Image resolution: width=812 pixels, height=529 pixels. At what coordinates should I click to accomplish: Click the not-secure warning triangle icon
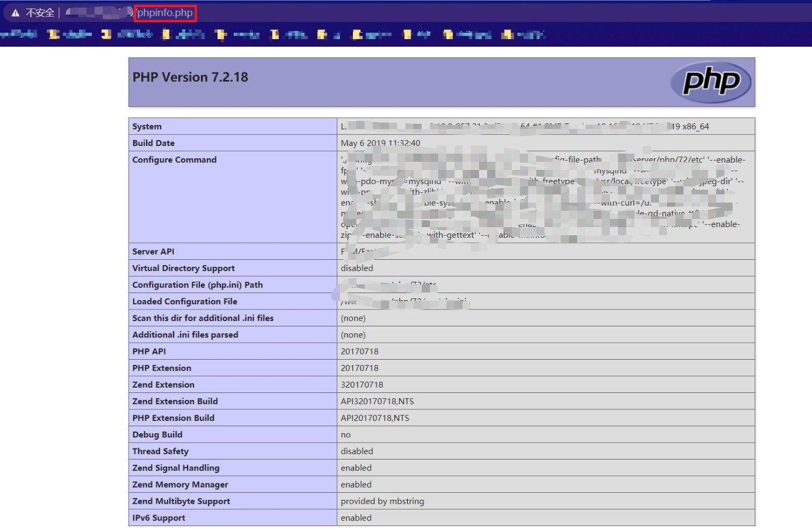15,13
